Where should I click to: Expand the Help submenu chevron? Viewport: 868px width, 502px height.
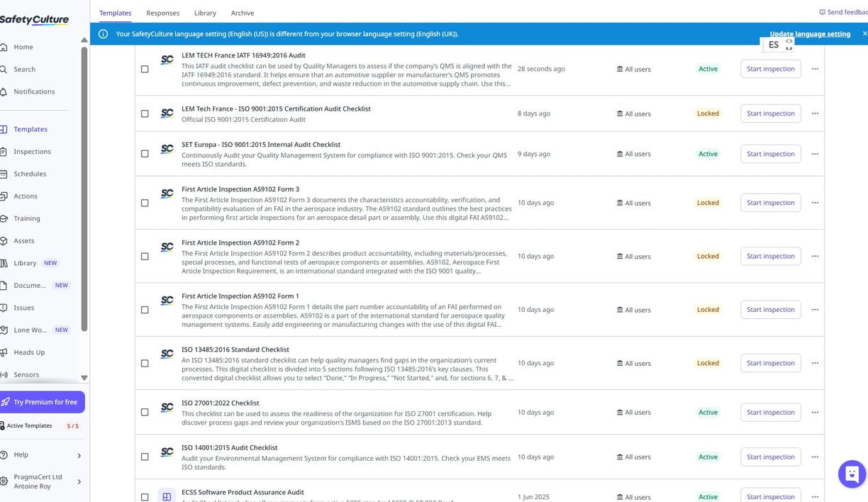79,455
